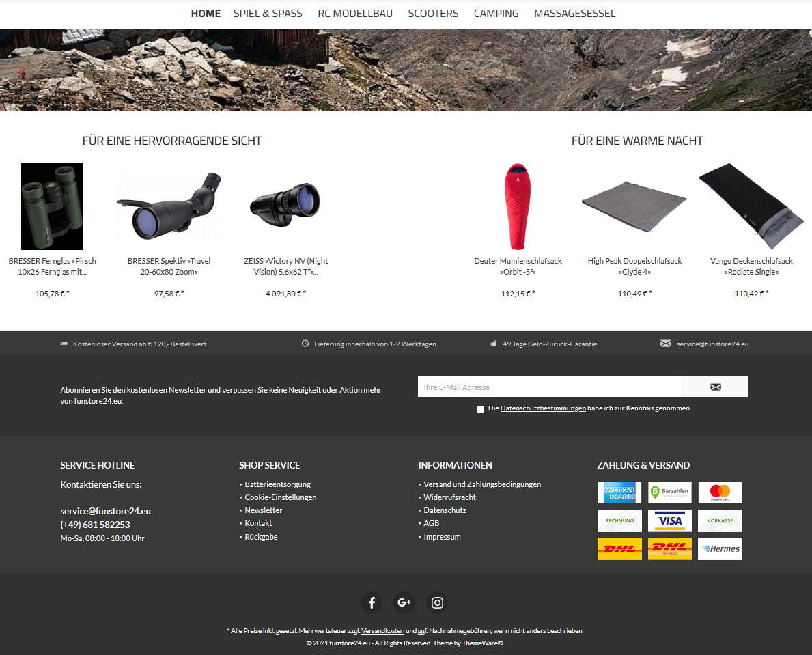Submit newsletter with the envelope button
Image resolution: width=812 pixels, height=655 pixels.
pyautogui.click(x=715, y=387)
